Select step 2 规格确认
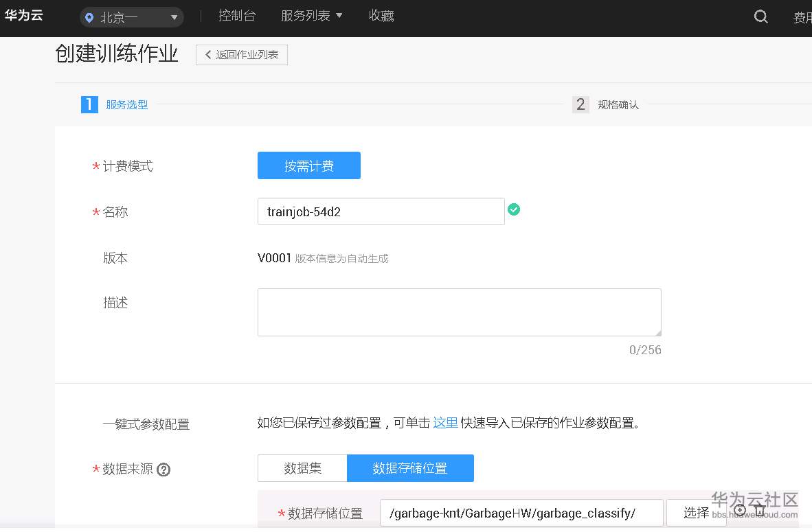Viewport: 812px width, 532px height. (605, 104)
